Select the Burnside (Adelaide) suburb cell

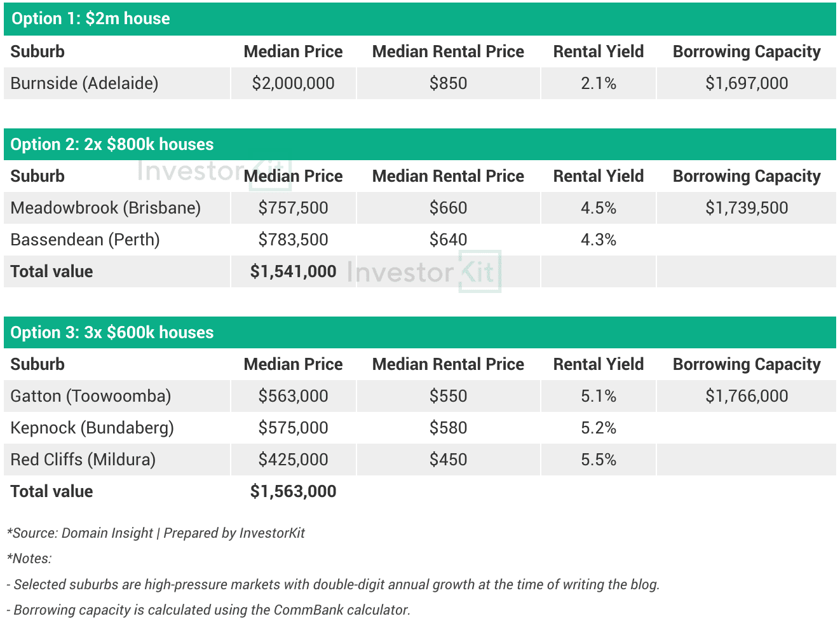click(85, 83)
